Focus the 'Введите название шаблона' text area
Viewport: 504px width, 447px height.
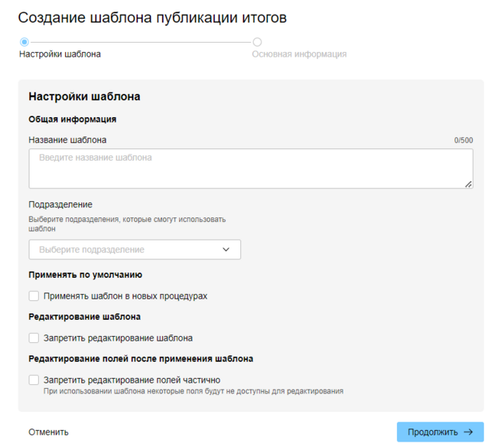(x=250, y=168)
